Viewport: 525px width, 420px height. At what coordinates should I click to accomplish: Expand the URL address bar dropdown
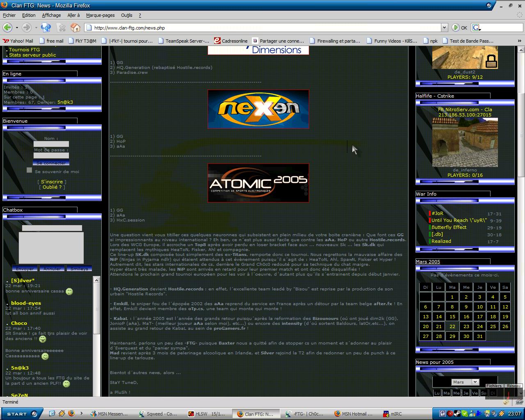point(444,27)
